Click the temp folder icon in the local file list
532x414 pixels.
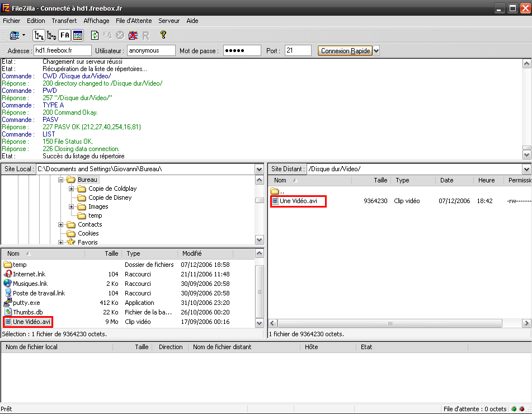point(7,265)
